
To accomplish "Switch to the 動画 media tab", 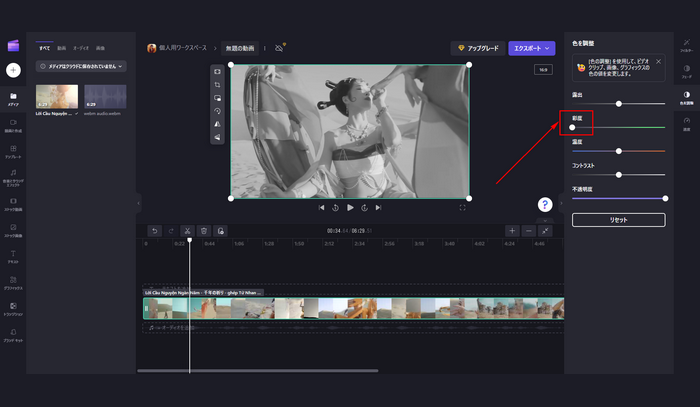I will (62, 47).
